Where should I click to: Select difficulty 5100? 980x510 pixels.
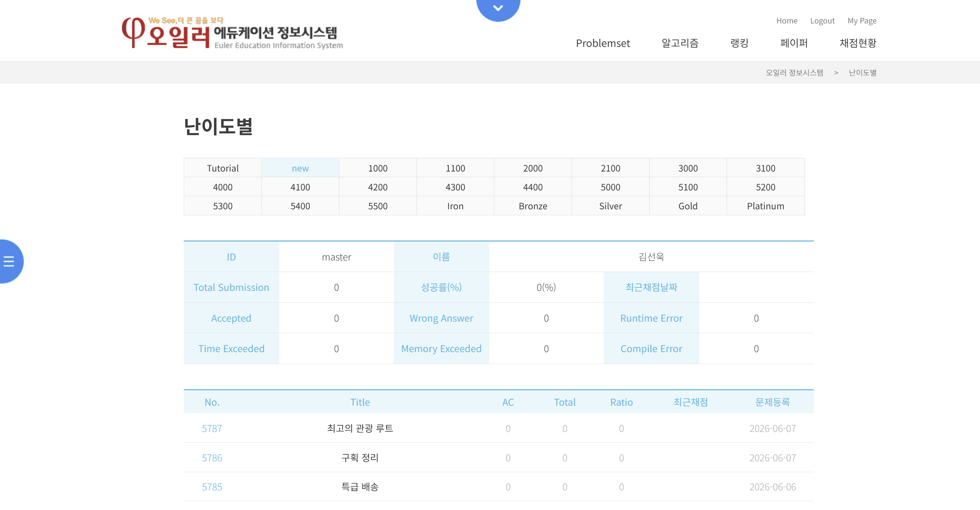688,187
